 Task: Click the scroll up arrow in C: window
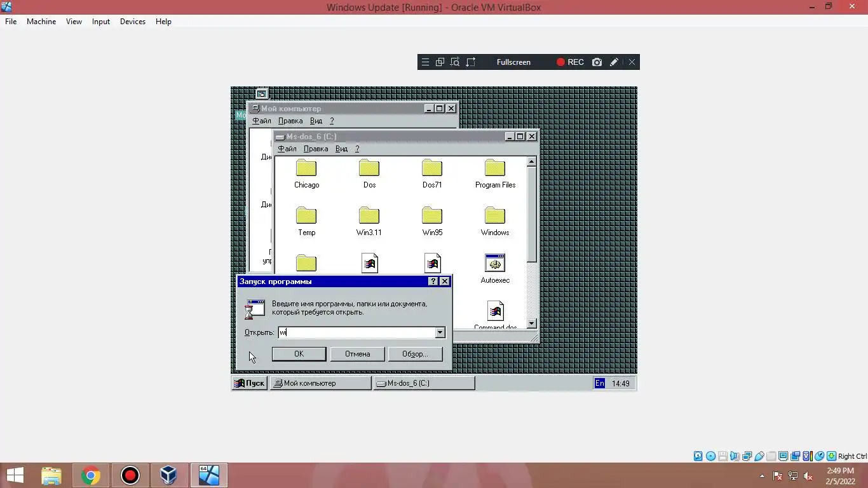pos(532,162)
